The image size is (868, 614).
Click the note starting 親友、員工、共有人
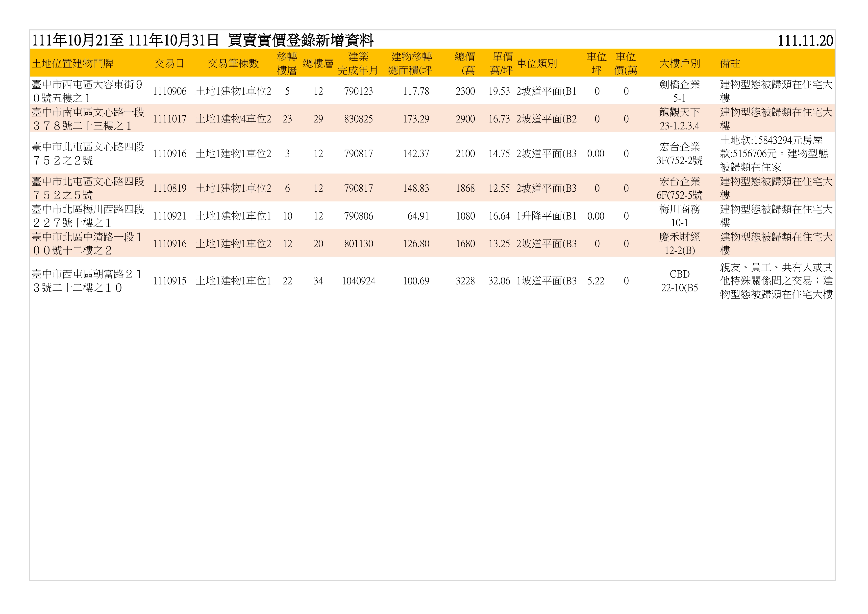(776, 281)
